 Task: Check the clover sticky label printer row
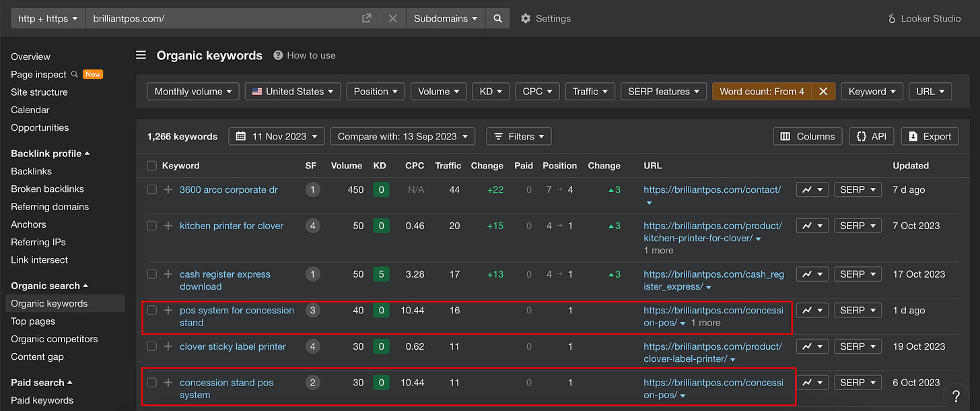pyautogui.click(x=152, y=346)
